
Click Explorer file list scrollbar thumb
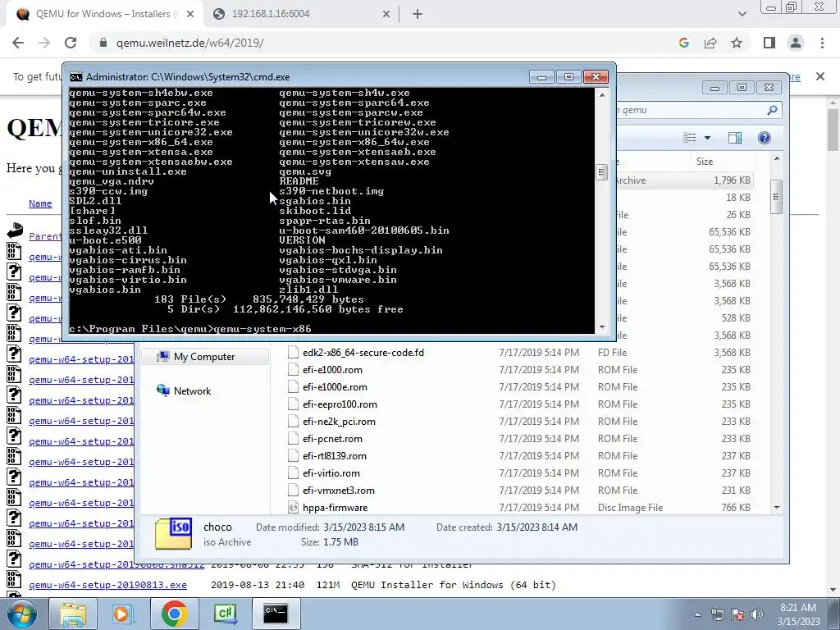(x=776, y=197)
